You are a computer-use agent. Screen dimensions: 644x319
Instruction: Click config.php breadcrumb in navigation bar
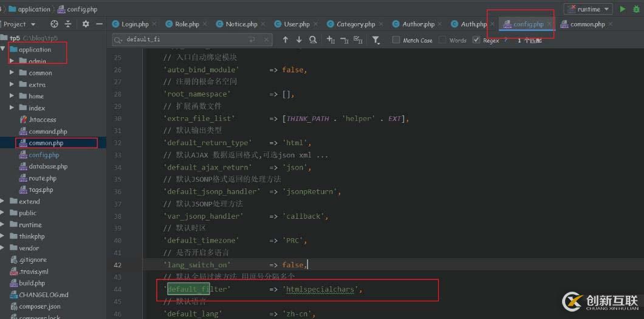[77, 9]
